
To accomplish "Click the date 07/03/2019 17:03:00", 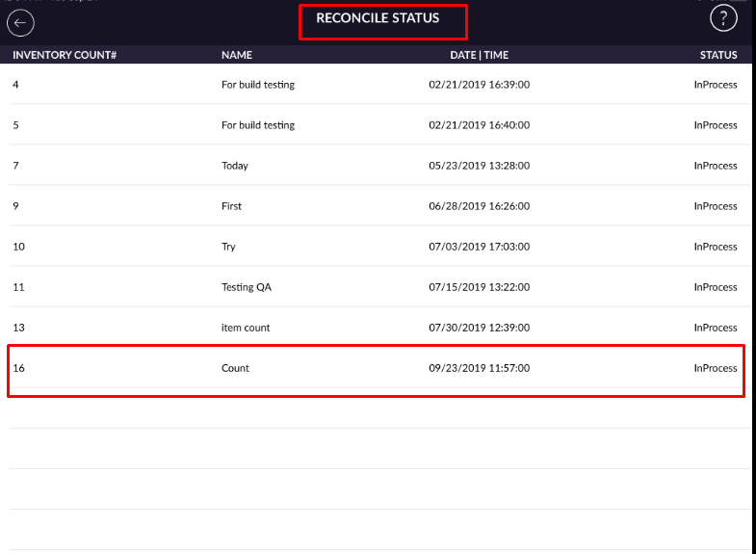I will [479, 247].
